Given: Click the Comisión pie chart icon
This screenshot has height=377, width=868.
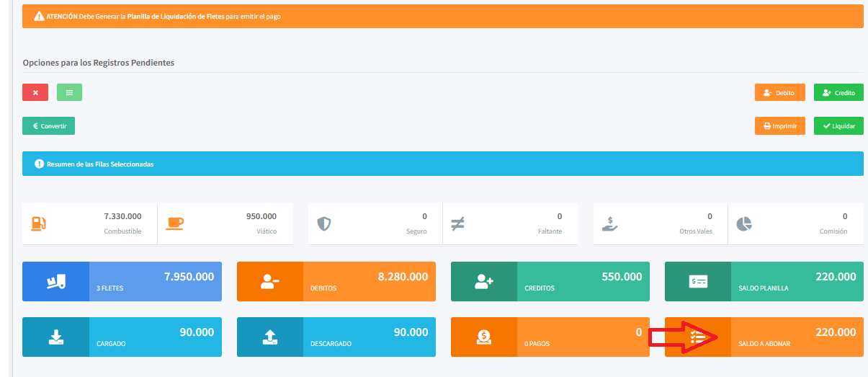Looking at the screenshot, I should click(744, 223).
